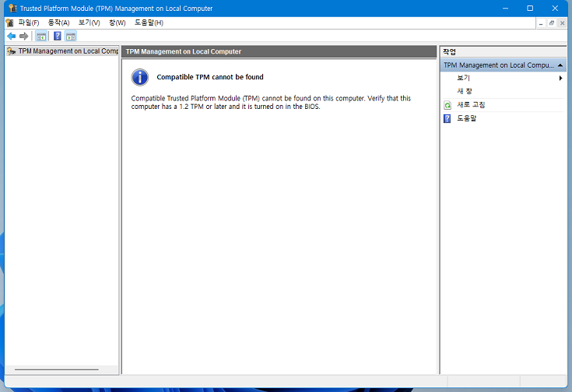The width and height of the screenshot is (572, 392).
Task: Click the TPM tree node key icon
Action: tap(12, 51)
